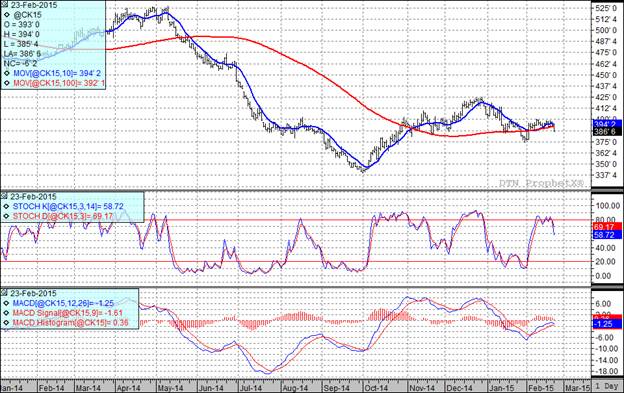Click the Oct-14 time axis label

click(375, 387)
